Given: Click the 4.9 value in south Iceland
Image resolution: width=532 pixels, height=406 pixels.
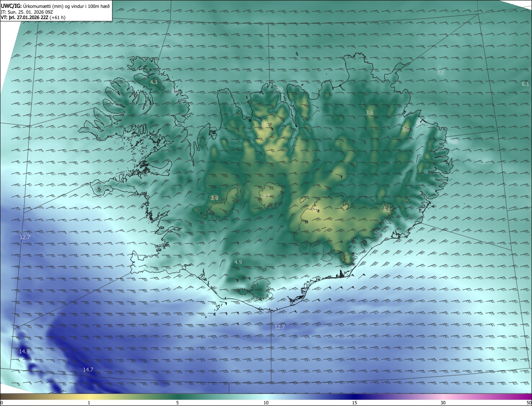Looking at the screenshot, I should pos(238,262).
